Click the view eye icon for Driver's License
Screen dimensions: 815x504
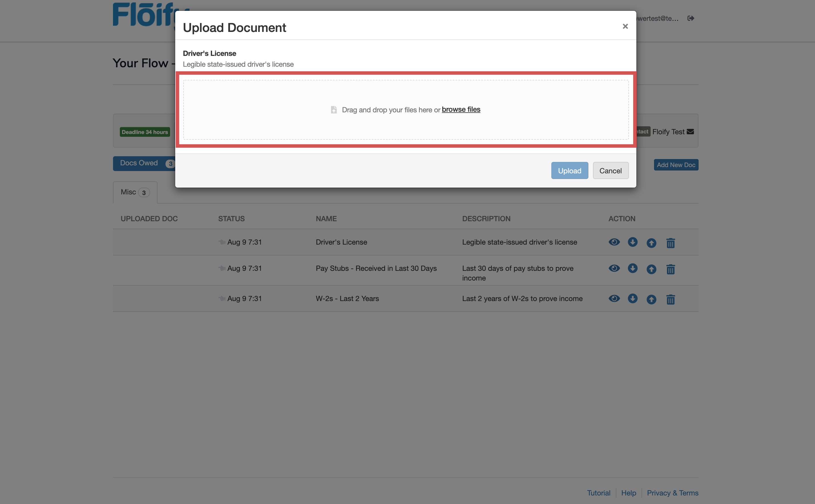[x=614, y=242]
